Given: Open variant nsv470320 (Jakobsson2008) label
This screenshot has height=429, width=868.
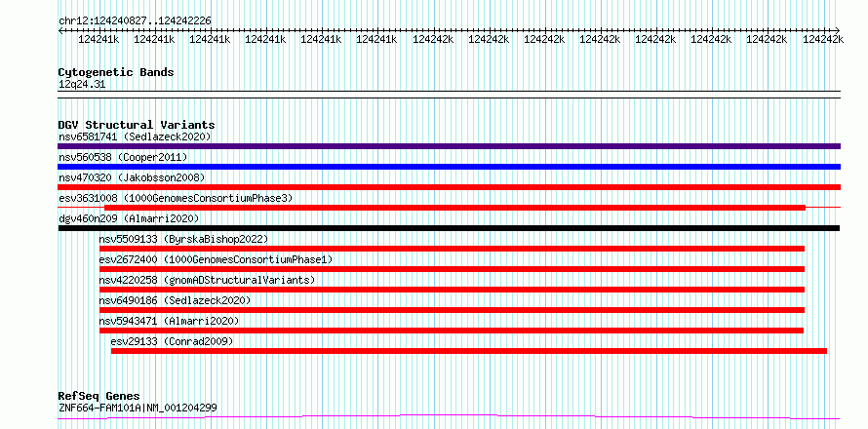Looking at the screenshot, I should [x=132, y=177].
